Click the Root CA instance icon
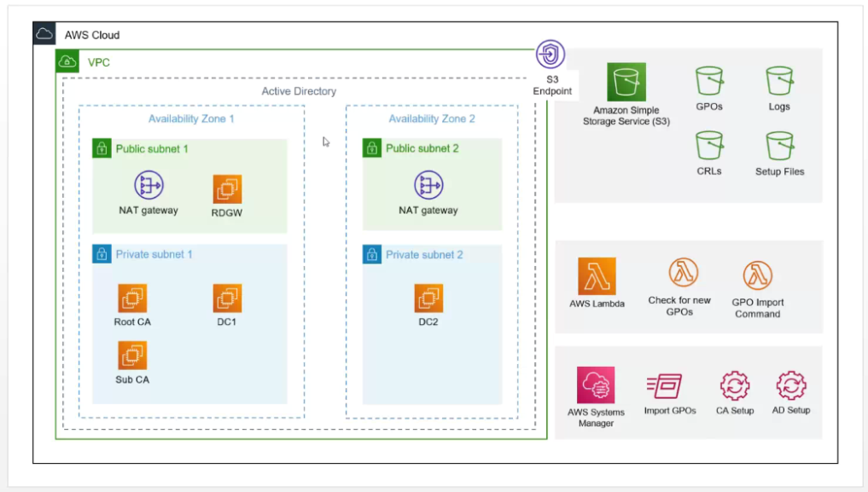 (x=132, y=298)
